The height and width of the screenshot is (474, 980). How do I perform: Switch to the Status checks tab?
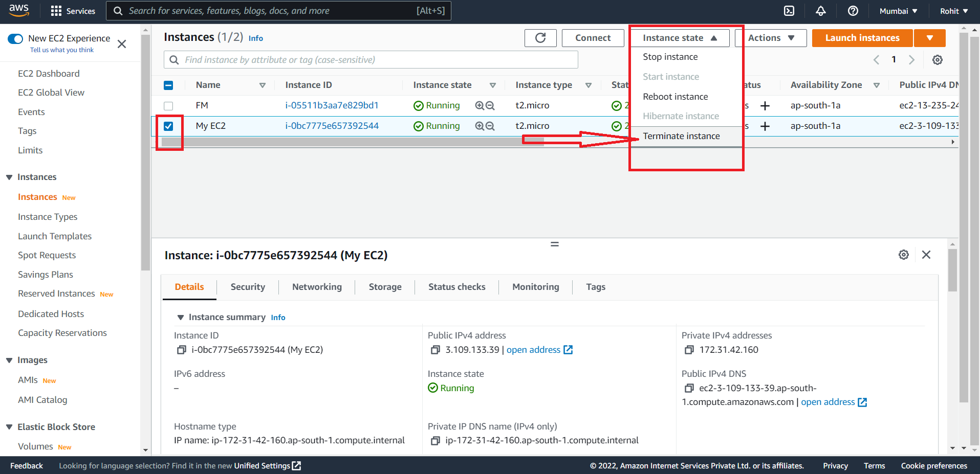click(457, 287)
